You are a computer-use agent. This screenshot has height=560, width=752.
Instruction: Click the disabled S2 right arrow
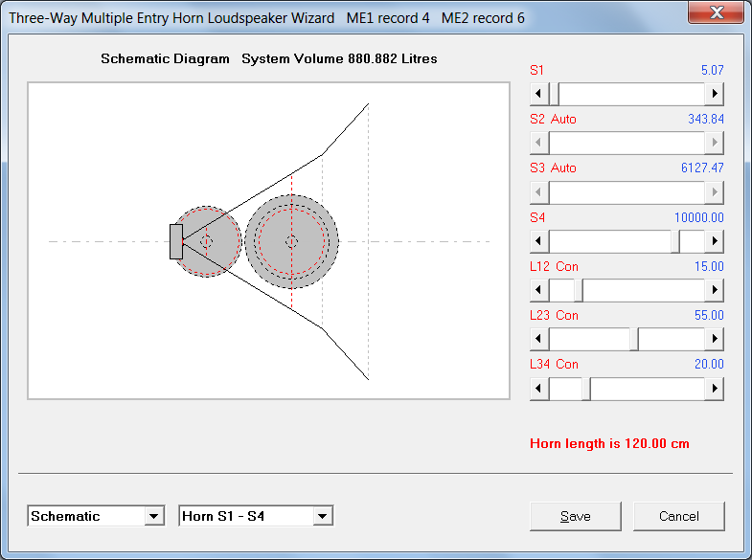coord(714,143)
